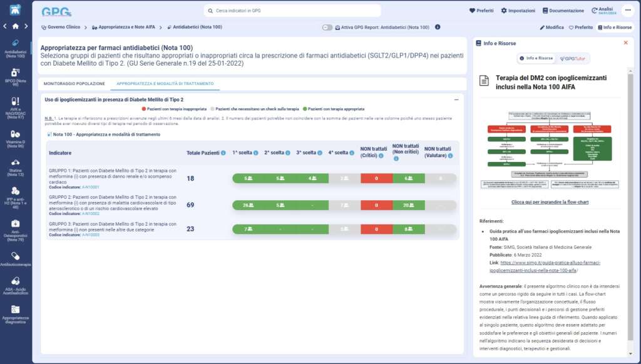Viewport: 641px width, 364px height.
Task: Close the Info e Risorse panel
Action: click(625, 43)
